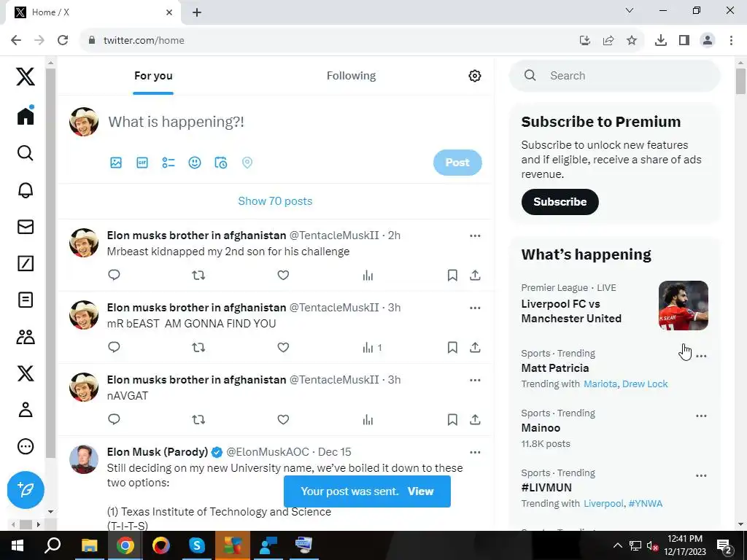This screenshot has width=747, height=560.
Task: Open Notifications bell in the sidebar
Action: pyautogui.click(x=26, y=190)
